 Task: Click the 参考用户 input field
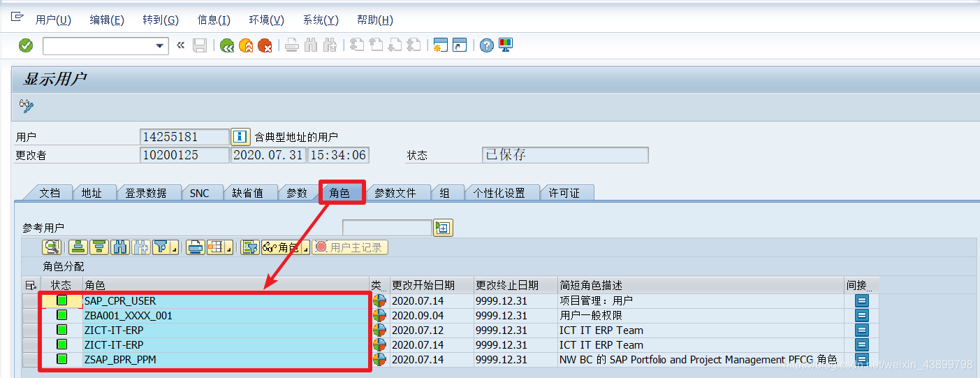click(x=387, y=227)
